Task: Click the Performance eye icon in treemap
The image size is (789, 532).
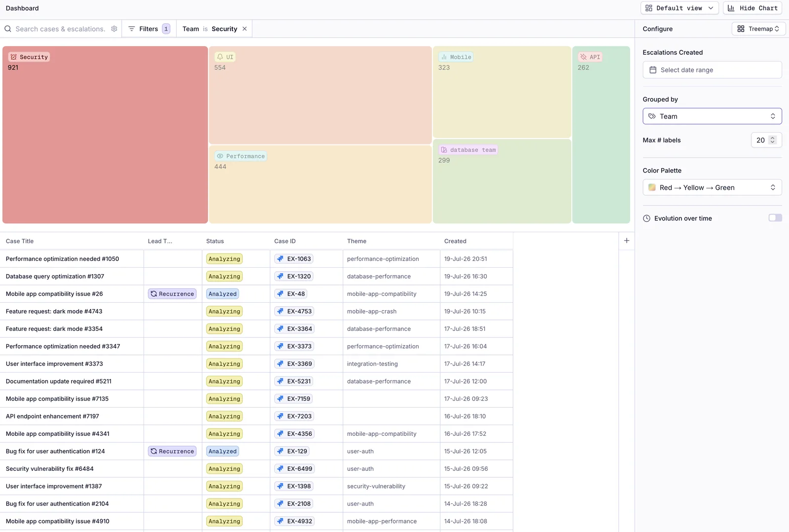Action: tap(220, 156)
